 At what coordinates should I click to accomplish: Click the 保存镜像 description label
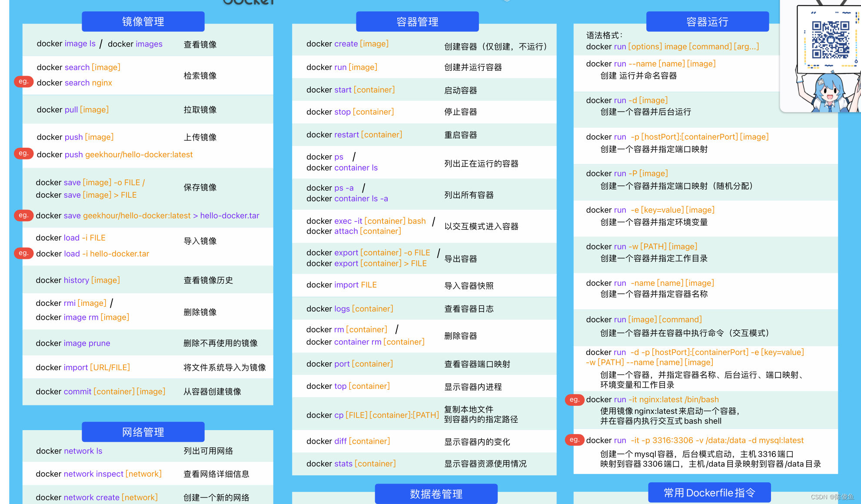pyautogui.click(x=200, y=187)
